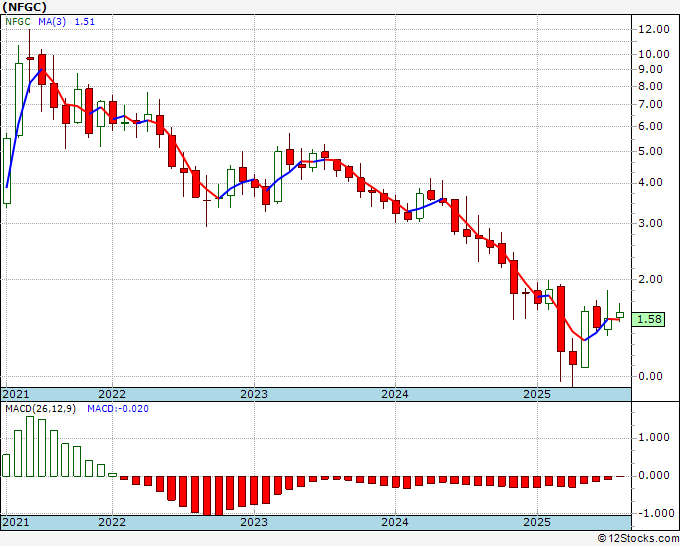
Task: Click the 2.00 price axis label
Action: tap(650, 279)
